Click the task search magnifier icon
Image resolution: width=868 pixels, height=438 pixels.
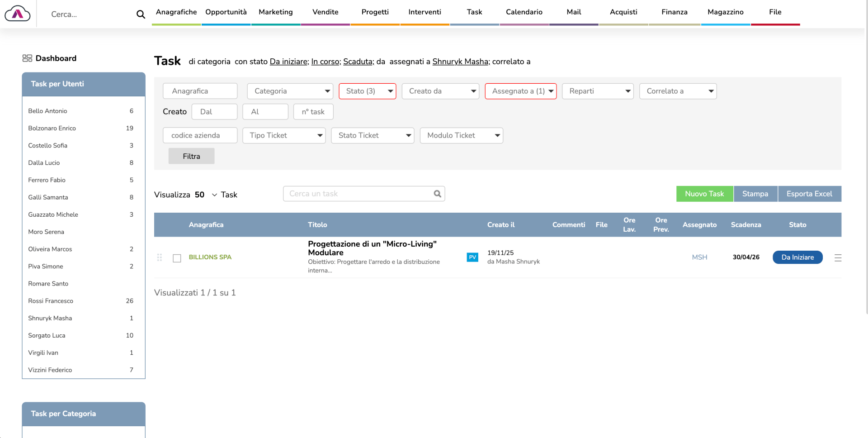point(437,194)
